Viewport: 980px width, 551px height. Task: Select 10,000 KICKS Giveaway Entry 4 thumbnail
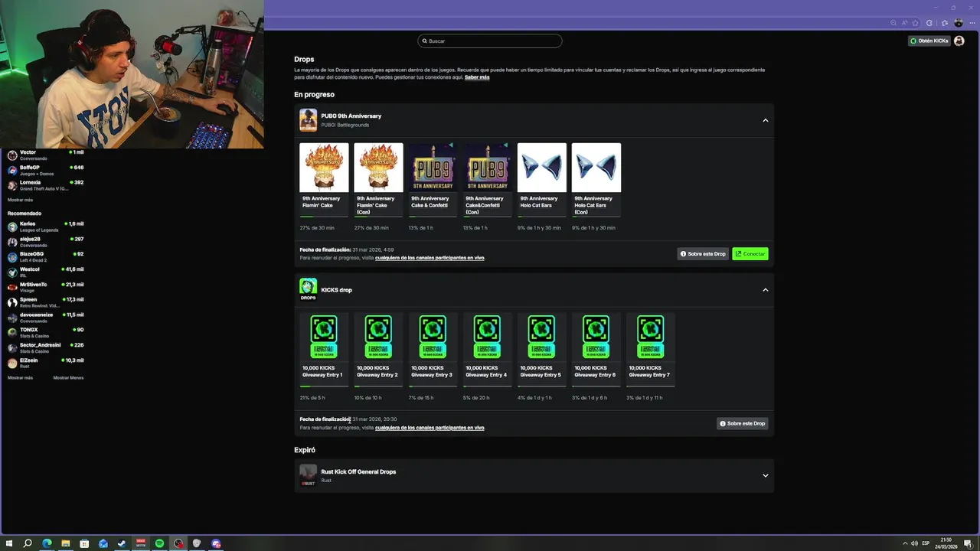pyautogui.click(x=487, y=337)
